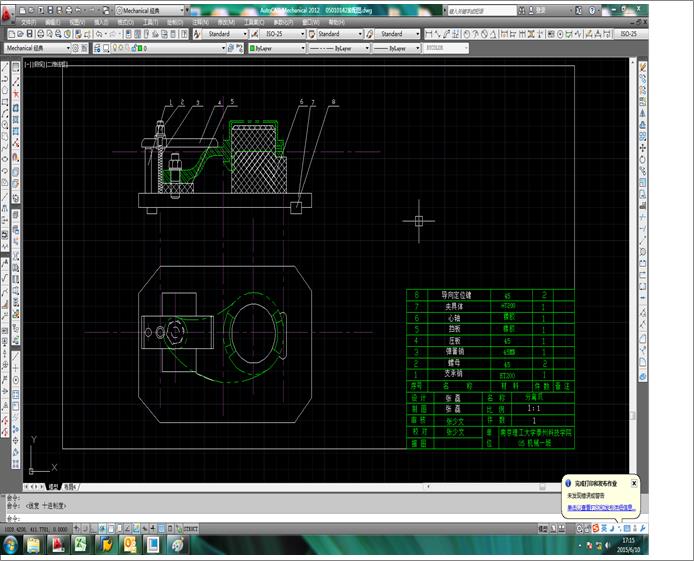Open the Windows Start menu
694x561 pixels.
tap(11, 543)
